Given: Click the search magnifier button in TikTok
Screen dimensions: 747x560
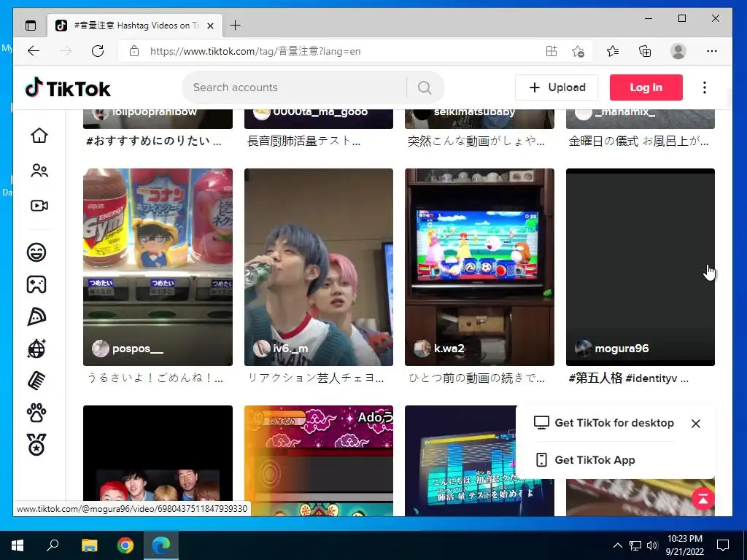Looking at the screenshot, I should [425, 87].
